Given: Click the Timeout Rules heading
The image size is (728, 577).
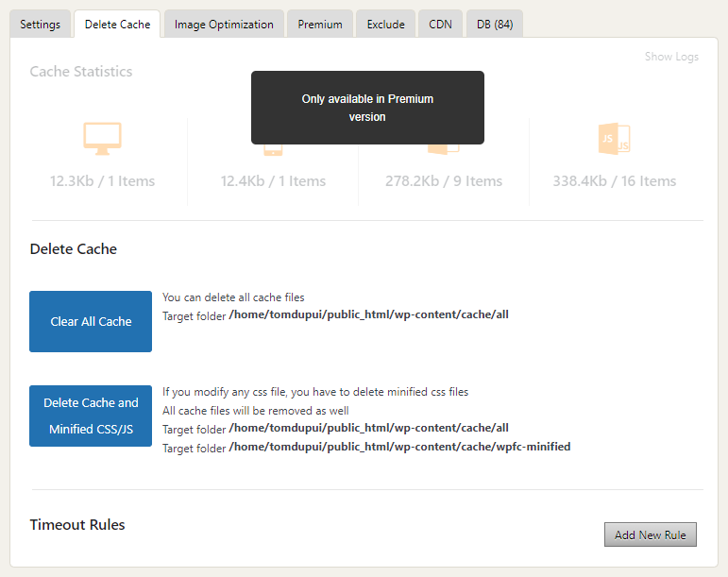Looking at the screenshot, I should click(77, 524).
